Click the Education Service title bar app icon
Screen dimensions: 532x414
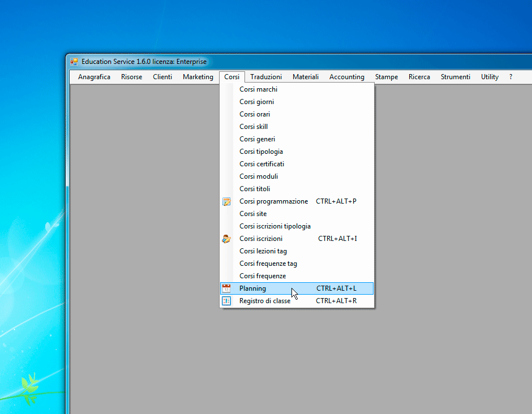click(x=74, y=62)
